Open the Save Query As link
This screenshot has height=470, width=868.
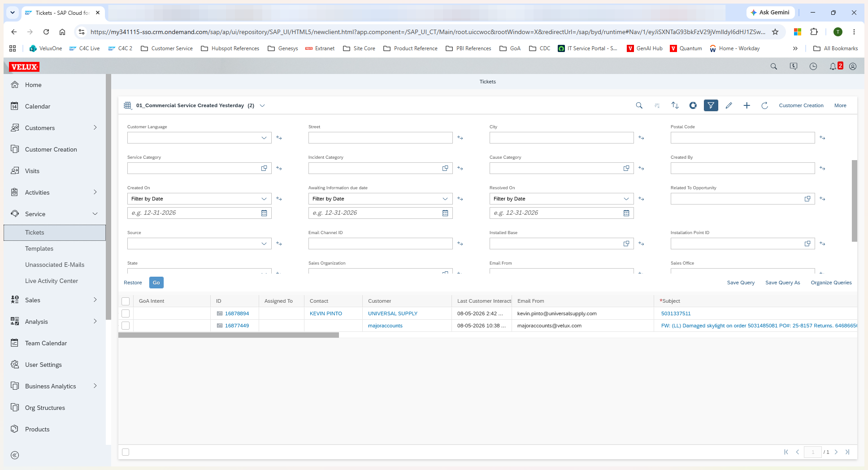pos(782,283)
